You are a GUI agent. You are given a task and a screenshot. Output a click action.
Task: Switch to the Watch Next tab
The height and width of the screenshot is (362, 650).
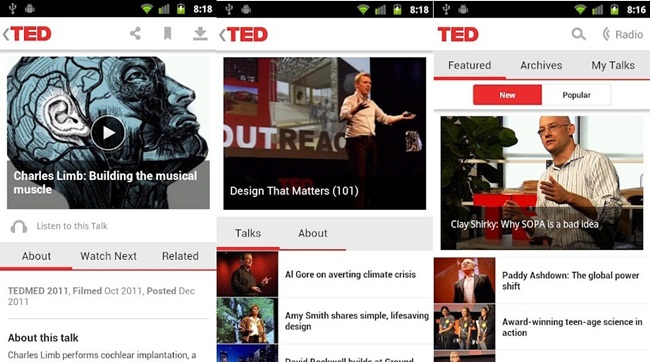click(108, 256)
